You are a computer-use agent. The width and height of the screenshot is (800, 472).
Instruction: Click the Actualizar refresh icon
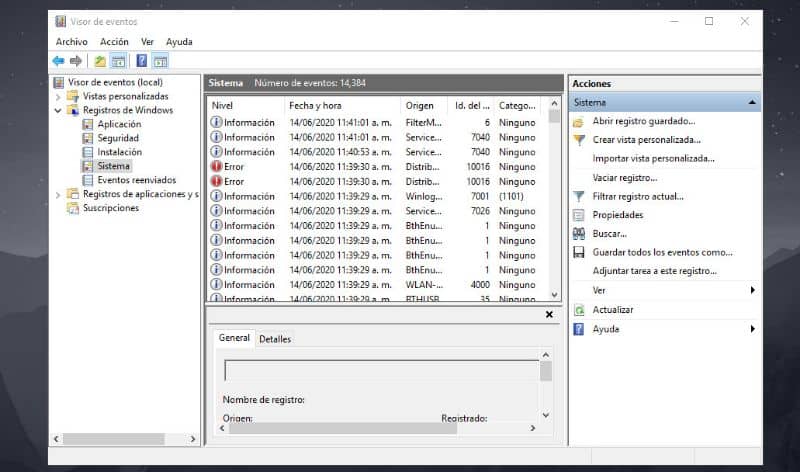click(579, 310)
